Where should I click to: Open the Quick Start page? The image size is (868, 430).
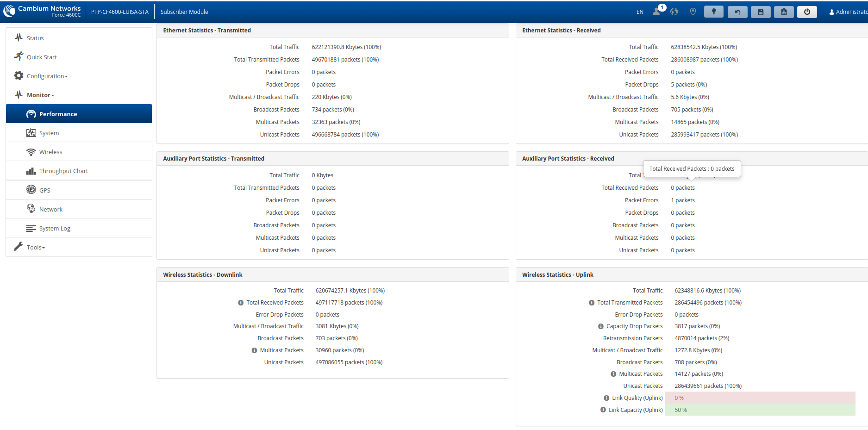click(x=79, y=57)
